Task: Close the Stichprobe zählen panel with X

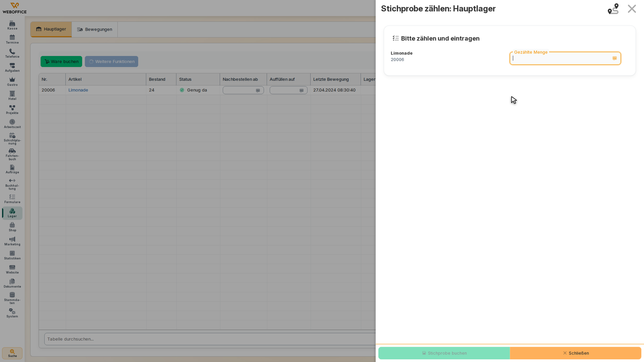Action: coord(632,9)
